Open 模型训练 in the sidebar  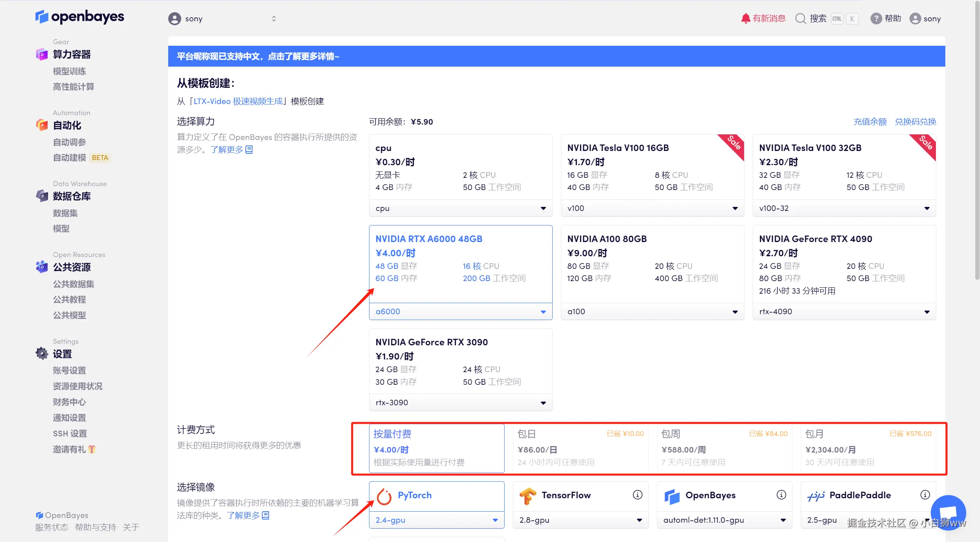pyautogui.click(x=69, y=71)
